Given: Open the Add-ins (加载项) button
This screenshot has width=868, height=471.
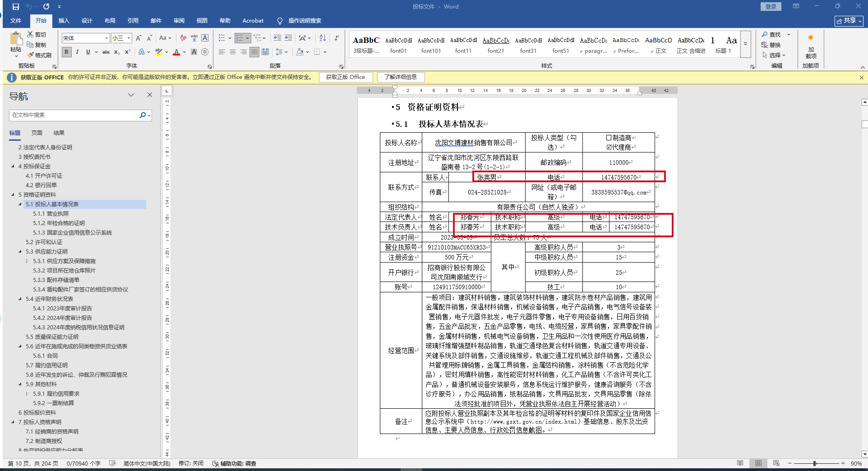Looking at the screenshot, I should [x=811, y=46].
